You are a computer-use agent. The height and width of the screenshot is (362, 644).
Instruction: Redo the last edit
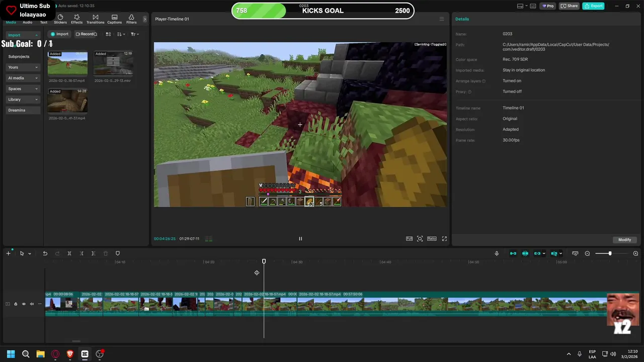click(57, 253)
